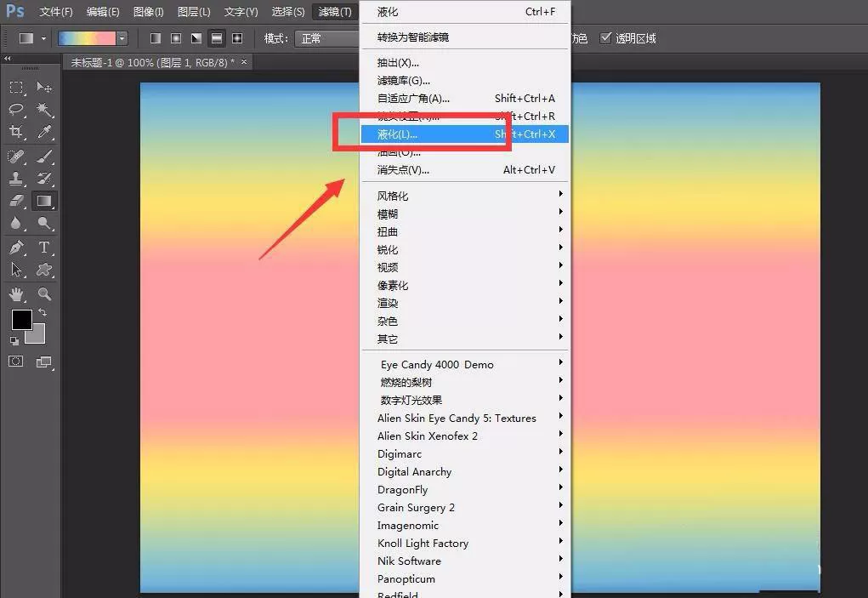Select the Custom Shape tool
Viewport: 868px width, 598px height.
44,270
